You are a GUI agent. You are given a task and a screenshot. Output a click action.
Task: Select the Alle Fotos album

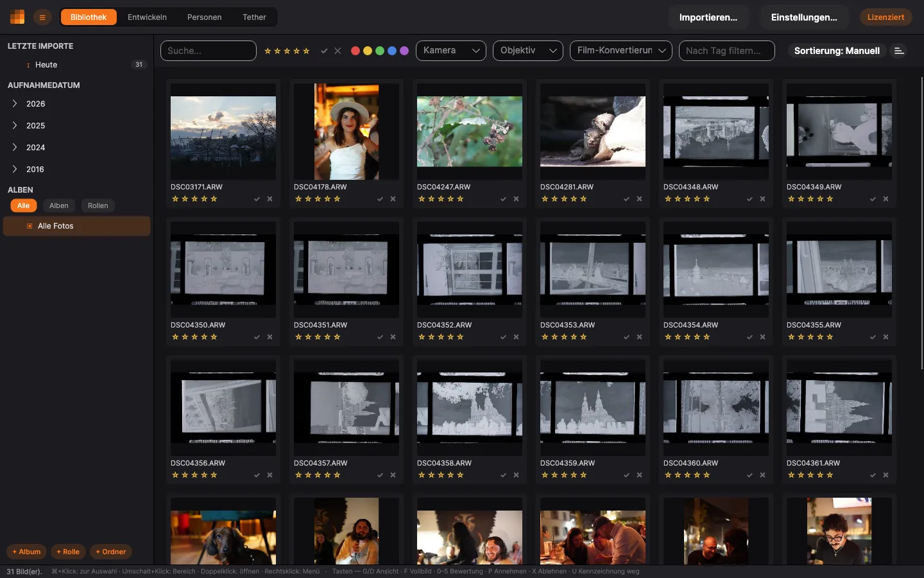[77, 226]
